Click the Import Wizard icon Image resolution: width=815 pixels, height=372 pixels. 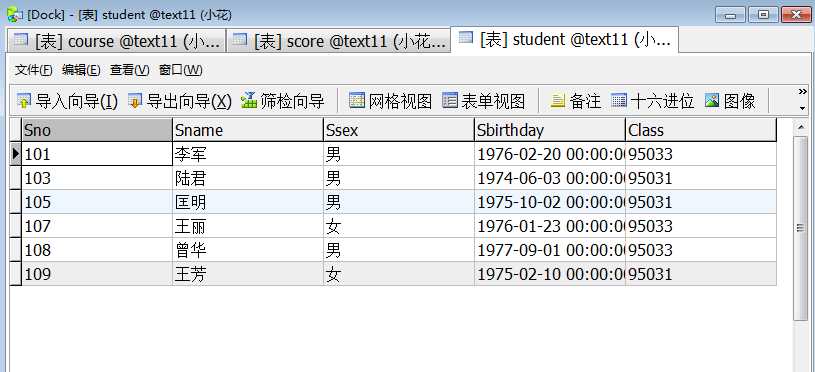(24, 101)
